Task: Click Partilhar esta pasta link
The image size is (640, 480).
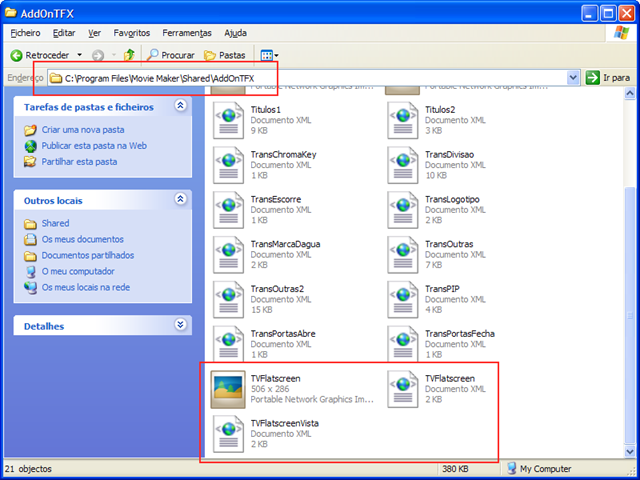Action: pyautogui.click(x=79, y=162)
